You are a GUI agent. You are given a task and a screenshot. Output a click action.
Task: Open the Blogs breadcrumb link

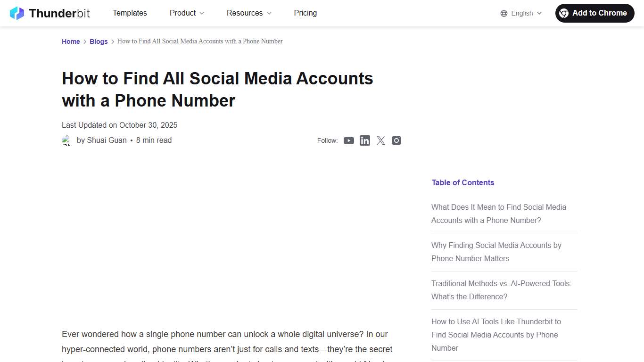[x=99, y=41]
